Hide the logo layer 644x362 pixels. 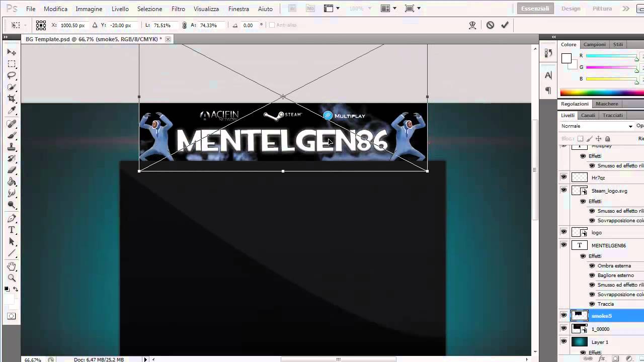563,232
